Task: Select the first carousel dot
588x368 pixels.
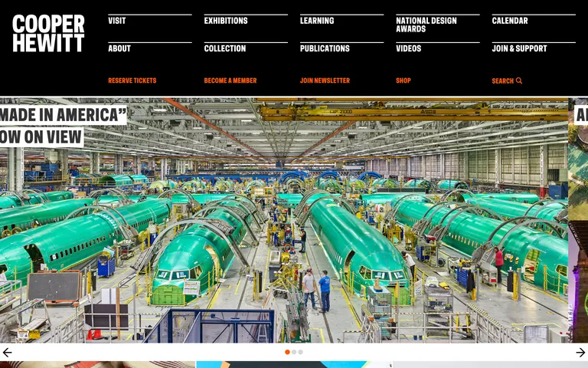Action: click(287, 352)
